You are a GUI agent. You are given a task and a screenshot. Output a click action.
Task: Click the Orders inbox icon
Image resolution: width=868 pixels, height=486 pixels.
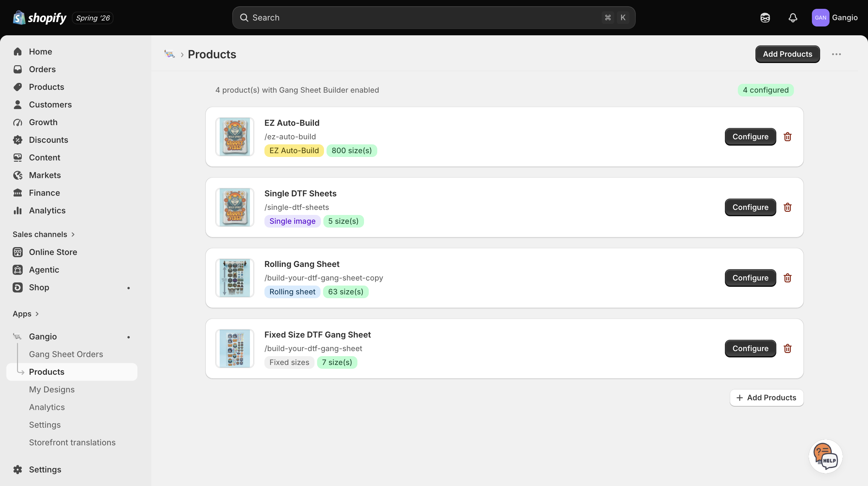18,69
